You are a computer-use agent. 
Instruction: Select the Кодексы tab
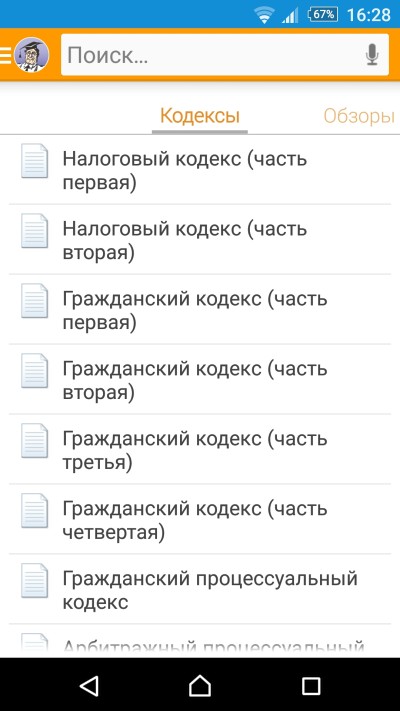(x=200, y=116)
